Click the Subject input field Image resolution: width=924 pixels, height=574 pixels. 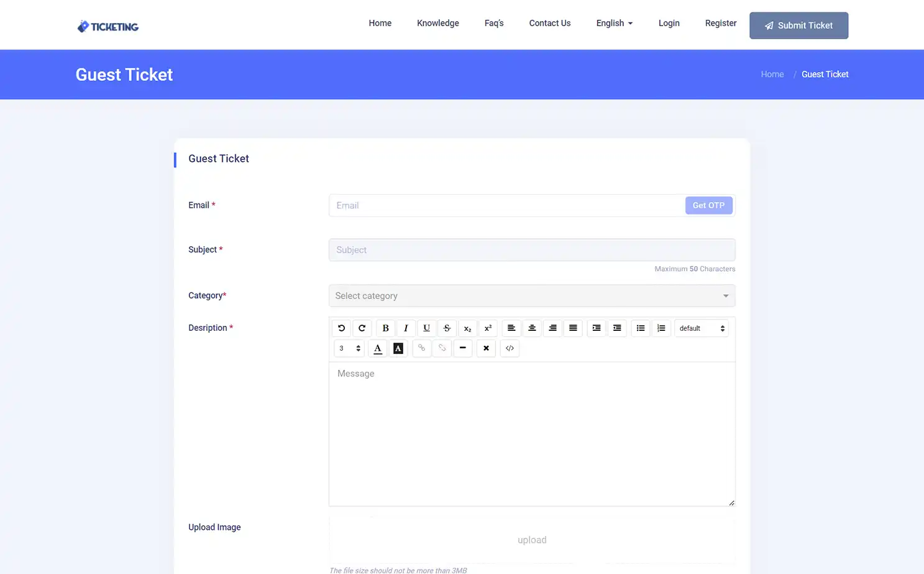[532, 249]
